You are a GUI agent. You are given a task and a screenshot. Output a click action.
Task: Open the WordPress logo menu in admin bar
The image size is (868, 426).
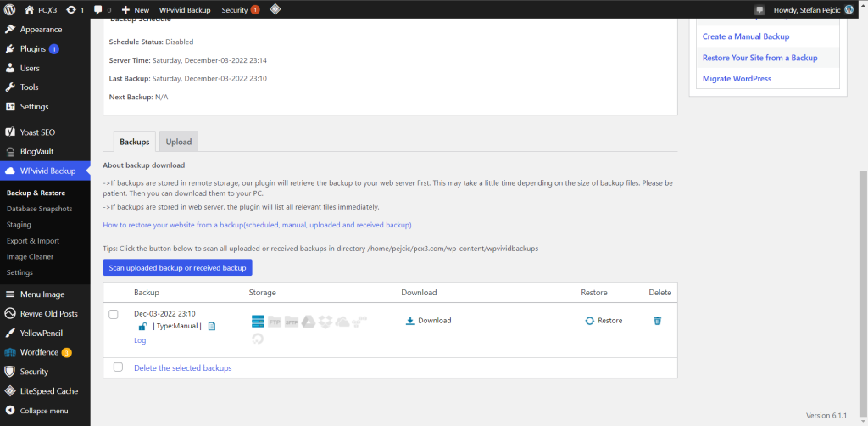(10, 9)
